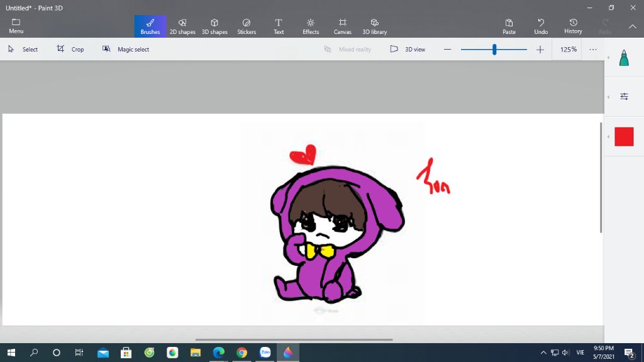Open the notification center
Viewport: 644px width, 362px height.
point(629,353)
